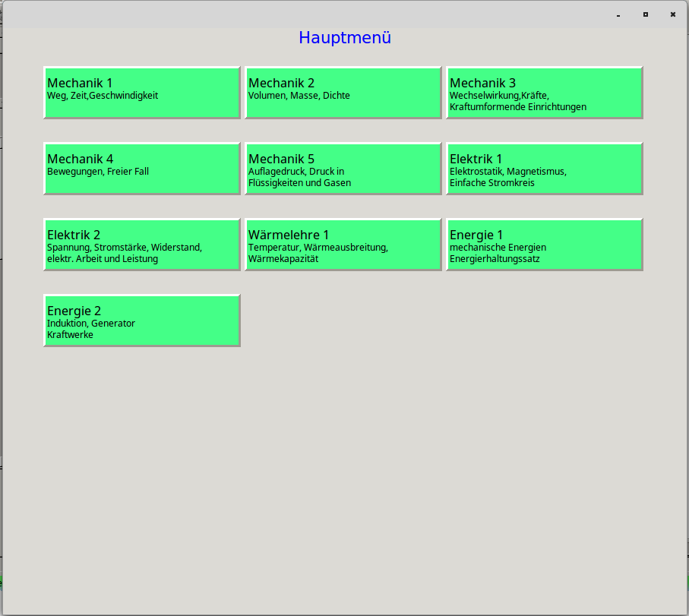Image resolution: width=689 pixels, height=616 pixels.
Task: Maximize the application window
Action: (x=646, y=14)
